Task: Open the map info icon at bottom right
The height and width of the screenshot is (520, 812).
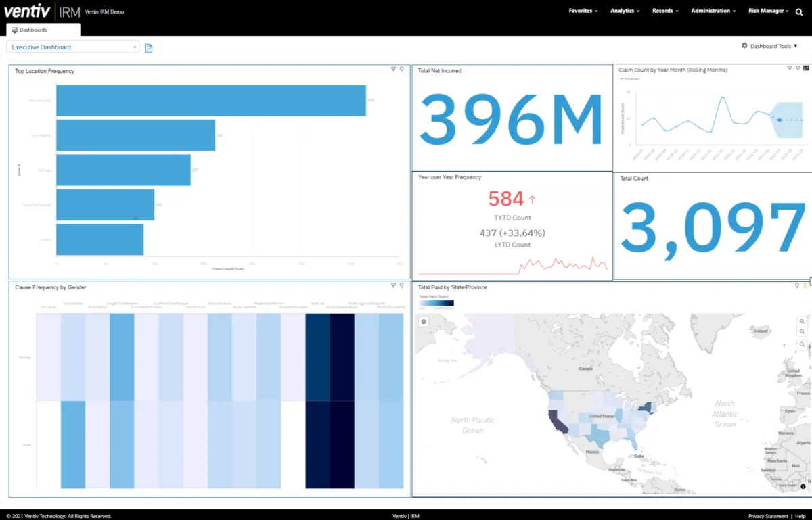Action: click(803, 486)
